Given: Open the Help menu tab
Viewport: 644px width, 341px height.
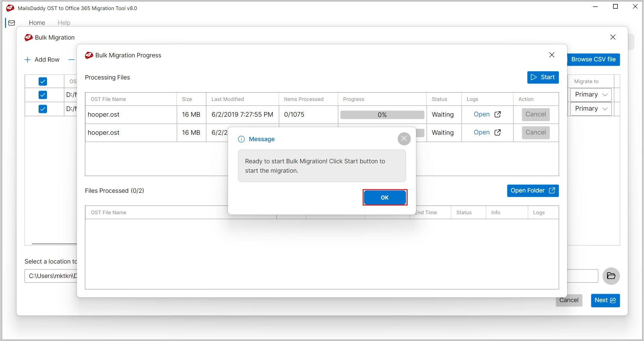Looking at the screenshot, I should pos(64,23).
